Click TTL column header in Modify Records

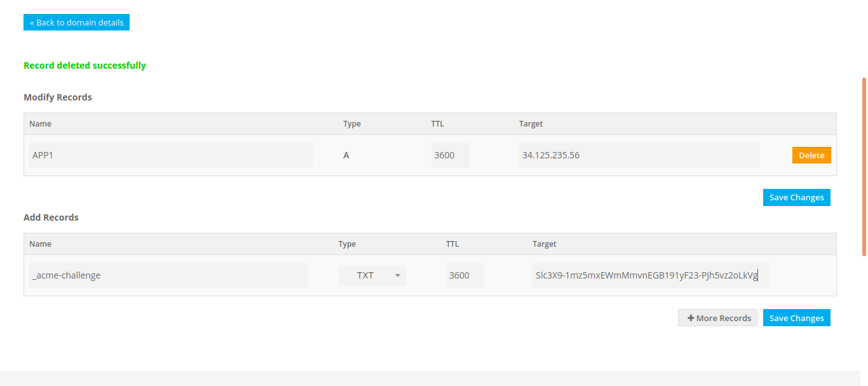tap(437, 124)
